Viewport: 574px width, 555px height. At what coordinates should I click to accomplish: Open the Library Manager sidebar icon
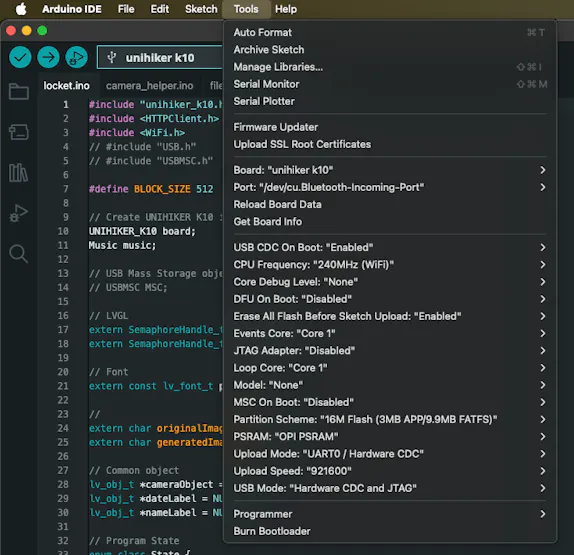click(18, 172)
